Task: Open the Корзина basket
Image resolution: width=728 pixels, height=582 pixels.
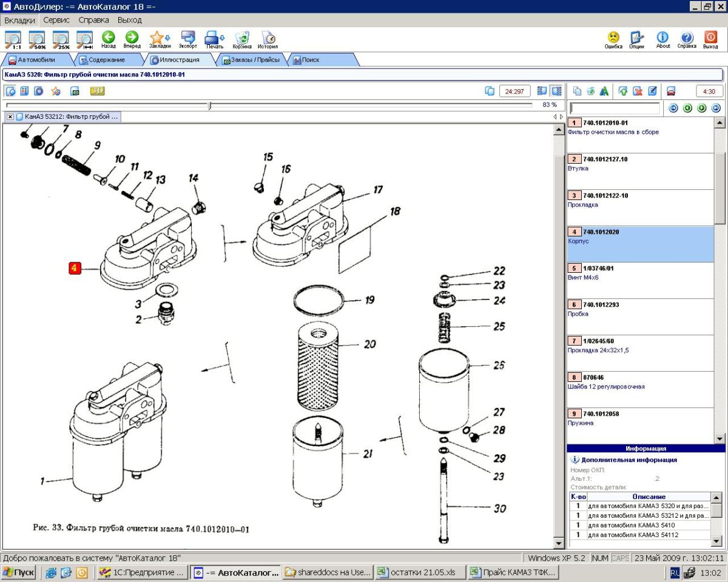Action: pyautogui.click(x=242, y=39)
